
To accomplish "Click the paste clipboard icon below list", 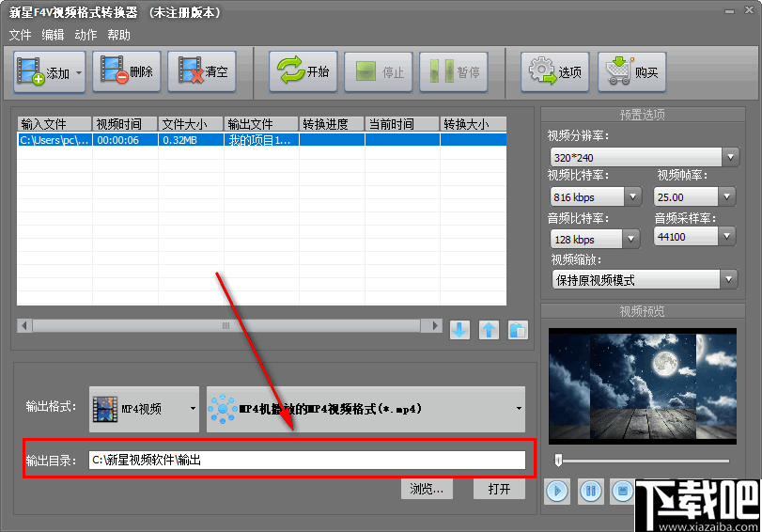I will 518,330.
